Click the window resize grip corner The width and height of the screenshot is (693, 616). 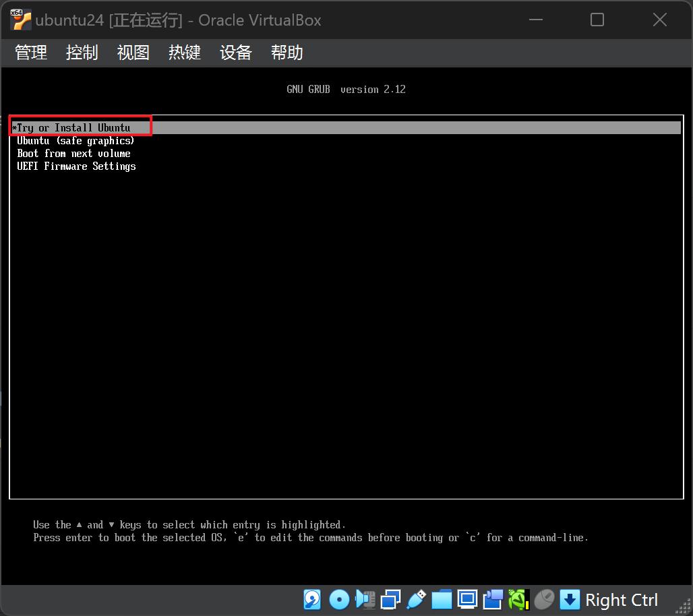pyautogui.click(x=685, y=605)
